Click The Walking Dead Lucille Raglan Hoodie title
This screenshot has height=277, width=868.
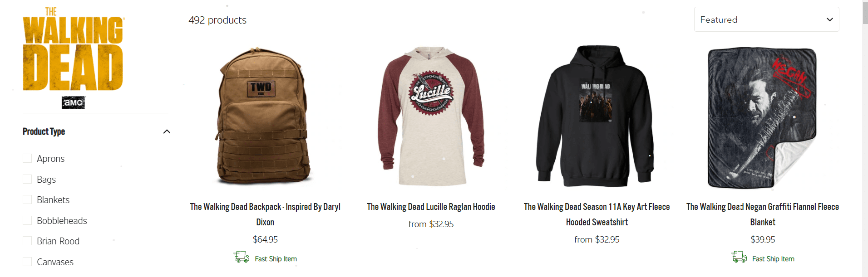431,207
